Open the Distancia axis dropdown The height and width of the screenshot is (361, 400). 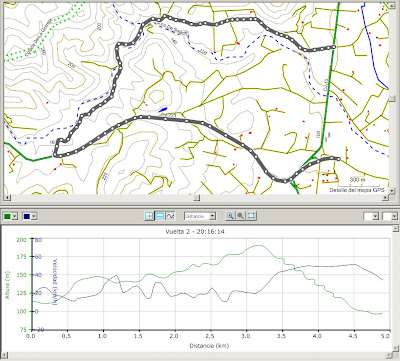[x=212, y=216]
